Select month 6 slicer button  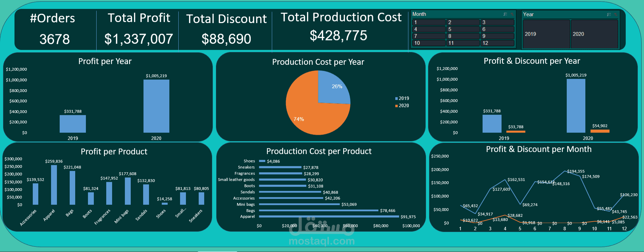point(497,29)
